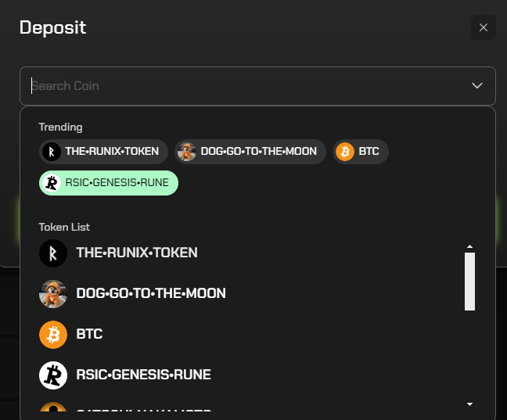Select THE•RUNIX•TOKEN from the Token List
507x420 pixels.
click(x=137, y=253)
